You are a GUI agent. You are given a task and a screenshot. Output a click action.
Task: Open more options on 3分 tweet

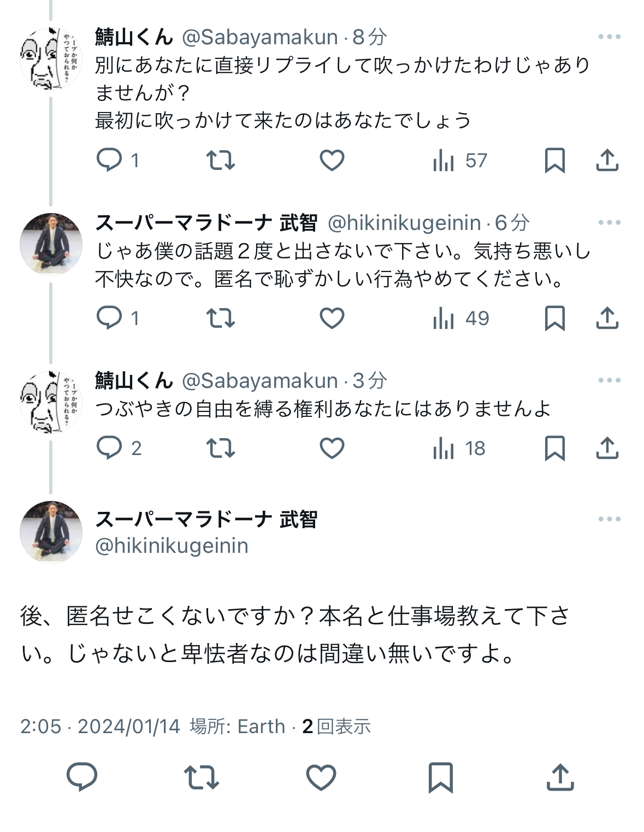coord(609,380)
